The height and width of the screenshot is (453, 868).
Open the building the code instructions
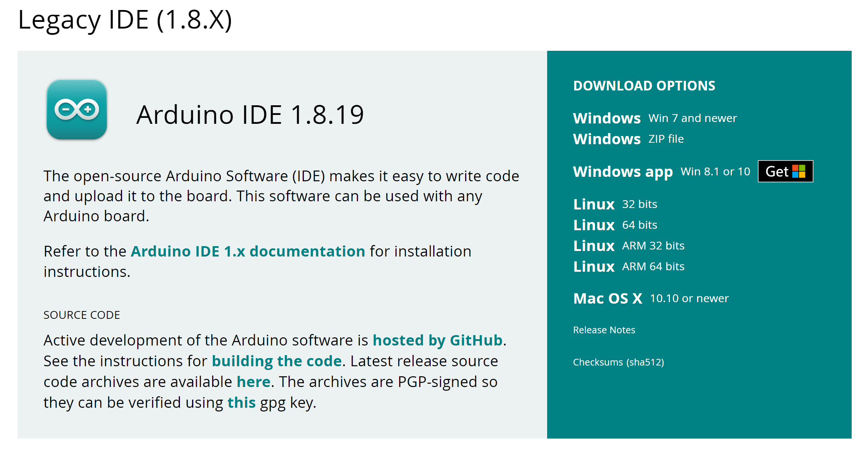277,361
